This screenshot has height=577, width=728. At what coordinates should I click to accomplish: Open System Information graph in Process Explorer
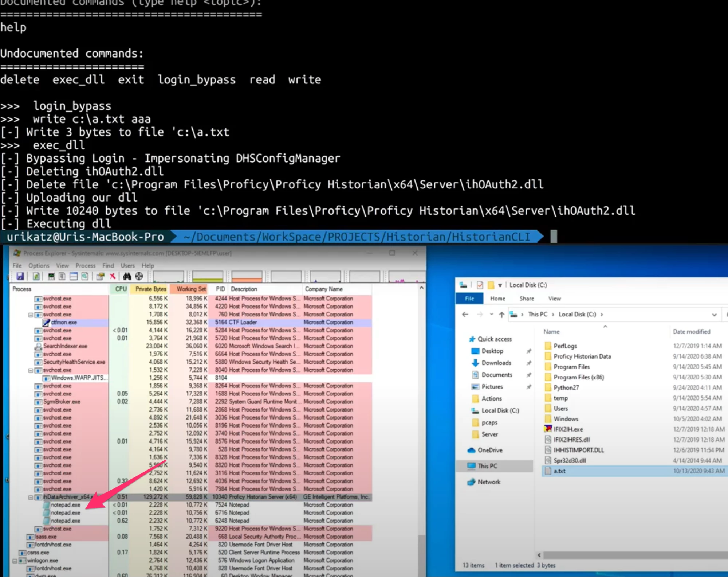51,277
